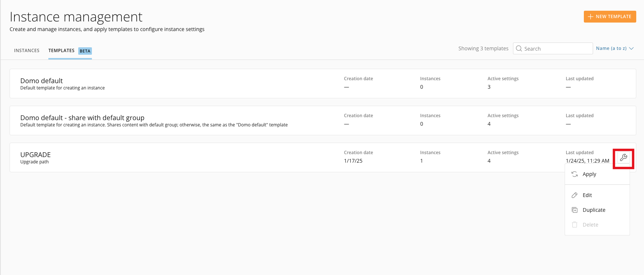Switch to the INSTANCES tab
Screen dimensions: 644x275
27,51
